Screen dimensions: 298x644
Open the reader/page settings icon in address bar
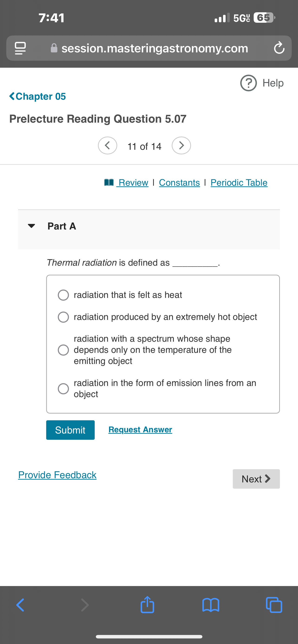(20, 48)
